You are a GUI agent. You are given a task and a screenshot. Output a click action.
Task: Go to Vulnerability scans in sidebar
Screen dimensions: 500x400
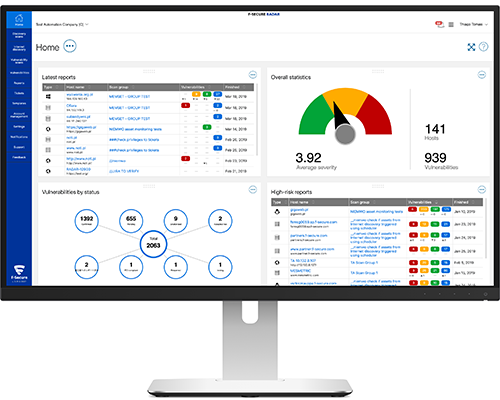click(19, 61)
